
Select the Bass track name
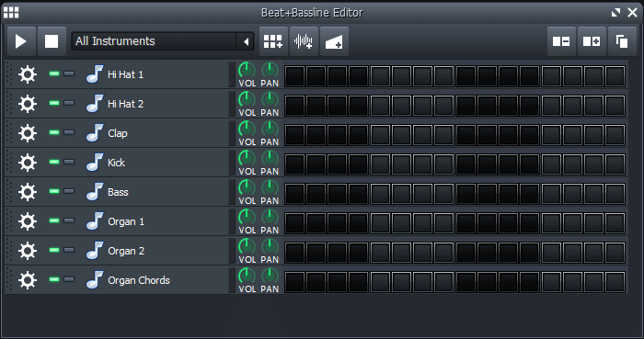[x=118, y=192]
